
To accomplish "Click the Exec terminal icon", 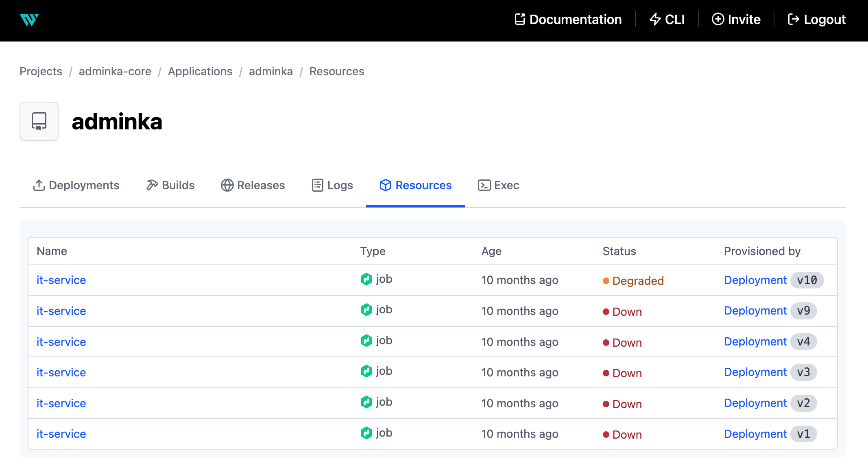I will coord(484,186).
